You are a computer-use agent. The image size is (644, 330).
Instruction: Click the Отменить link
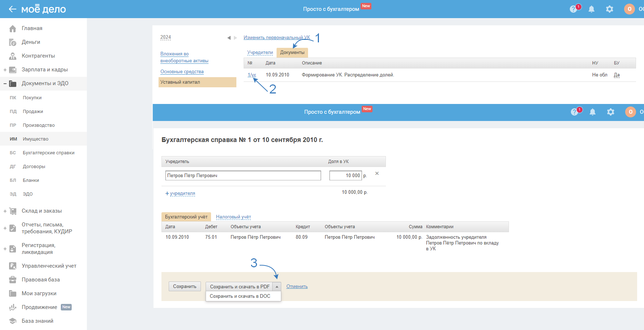click(x=297, y=287)
